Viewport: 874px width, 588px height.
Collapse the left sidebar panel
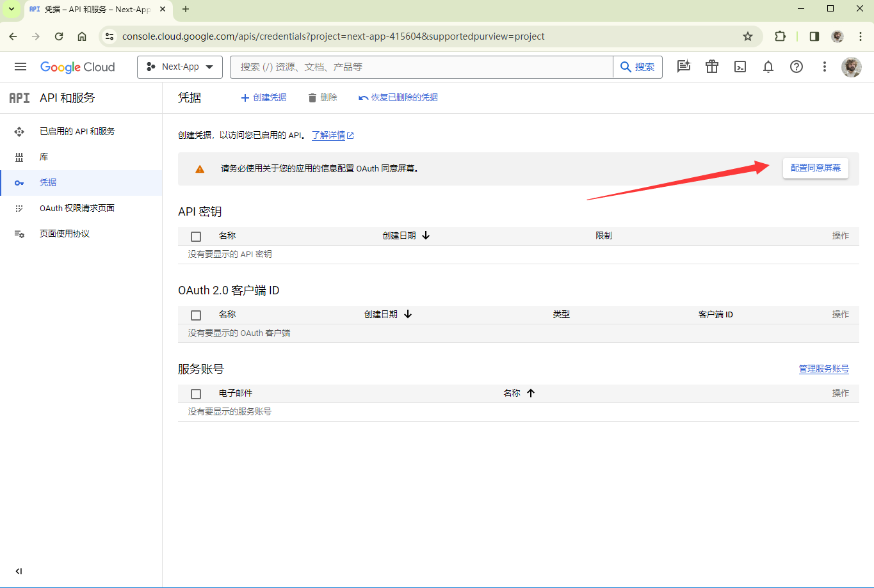coord(19,571)
